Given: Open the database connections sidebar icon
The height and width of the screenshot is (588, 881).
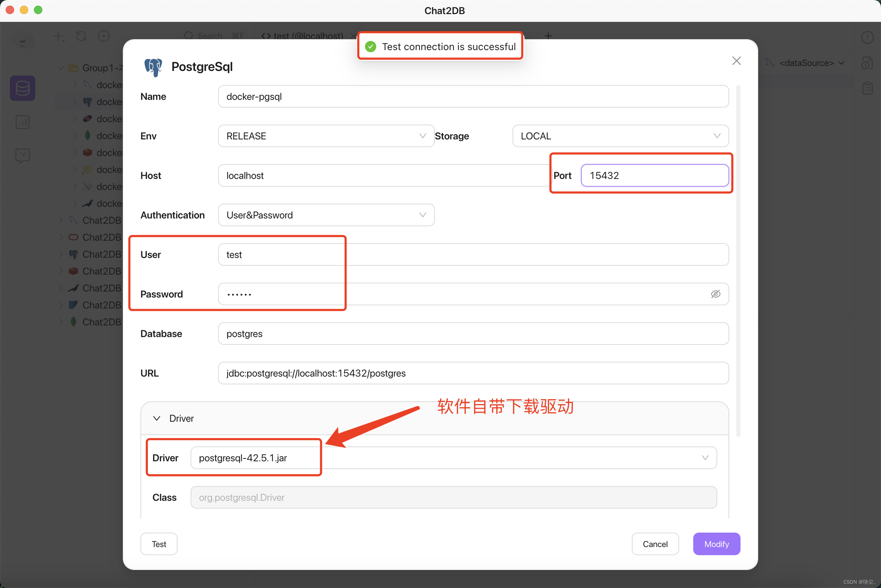Looking at the screenshot, I should tap(23, 88).
